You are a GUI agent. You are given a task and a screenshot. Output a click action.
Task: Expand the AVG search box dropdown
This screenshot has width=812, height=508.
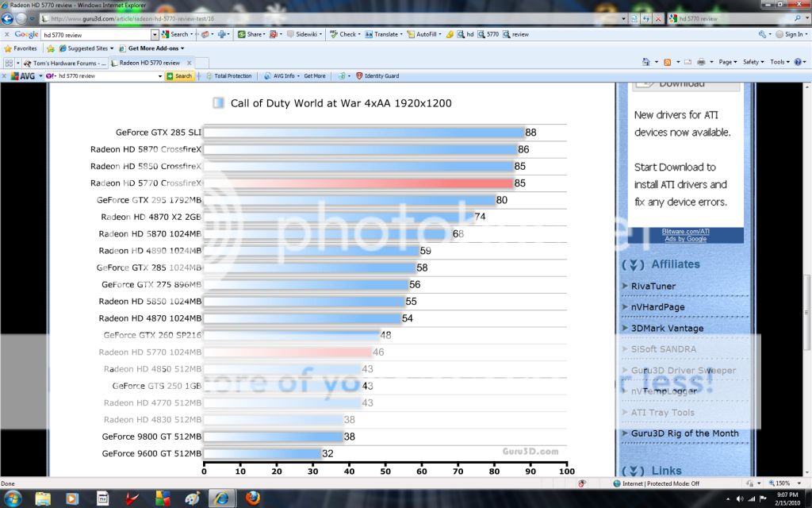pyautogui.click(x=160, y=76)
